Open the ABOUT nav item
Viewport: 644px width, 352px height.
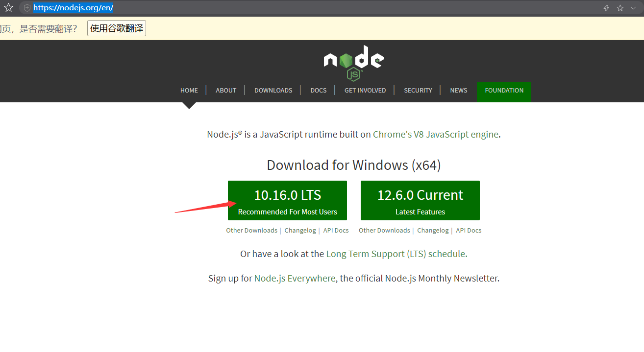226,90
